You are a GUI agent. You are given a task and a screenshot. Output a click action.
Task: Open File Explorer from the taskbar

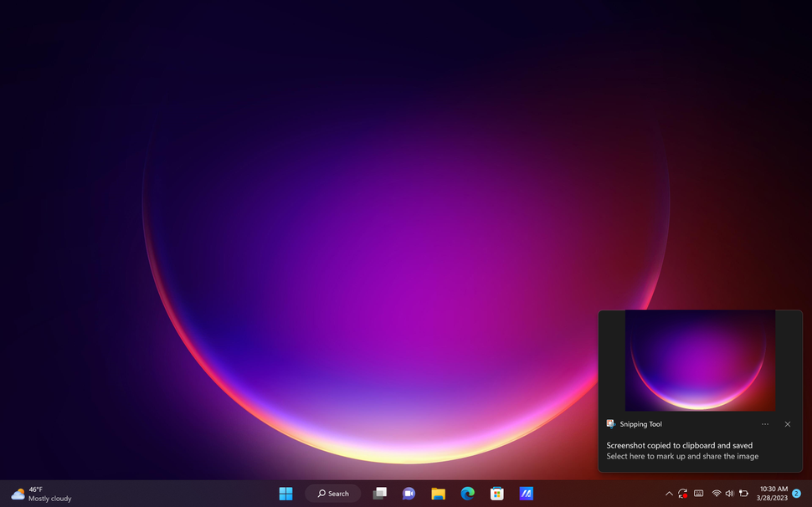tap(438, 494)
